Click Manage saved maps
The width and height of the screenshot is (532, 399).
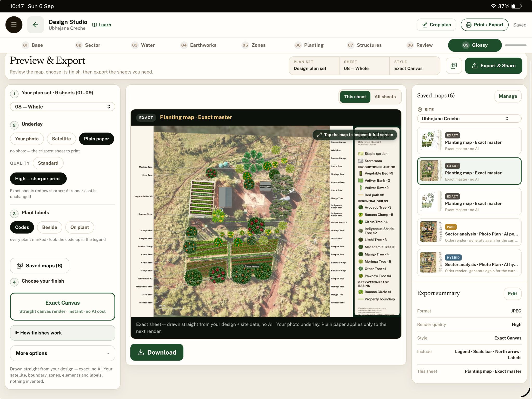click(508, 96)
